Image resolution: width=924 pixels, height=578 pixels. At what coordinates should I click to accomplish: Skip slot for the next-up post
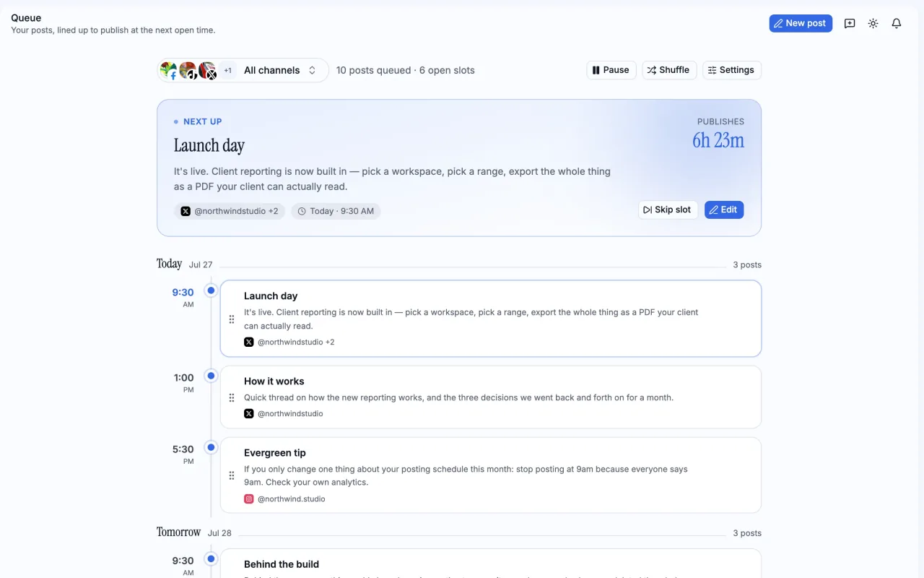(668, 210)
